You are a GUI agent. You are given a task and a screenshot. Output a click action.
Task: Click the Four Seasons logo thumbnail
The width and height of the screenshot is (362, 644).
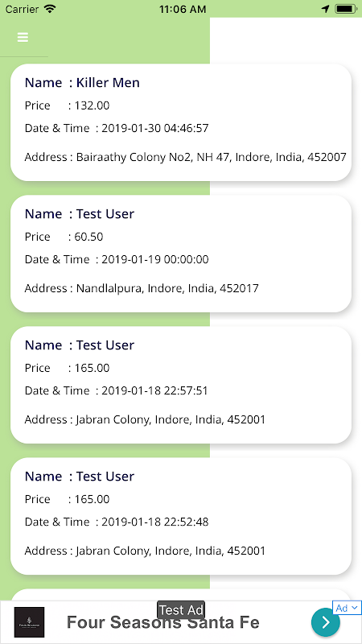pyautogui.click(x=29, y=622)
